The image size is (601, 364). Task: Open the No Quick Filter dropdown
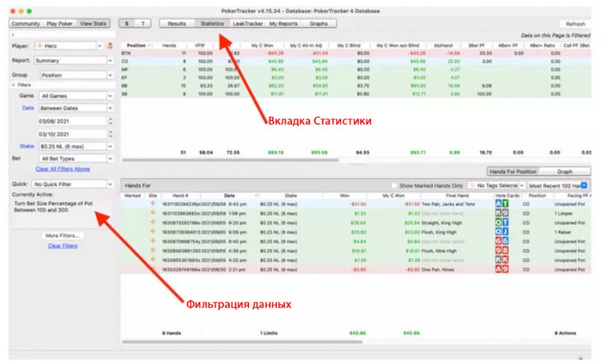click(x=72, y=184)
